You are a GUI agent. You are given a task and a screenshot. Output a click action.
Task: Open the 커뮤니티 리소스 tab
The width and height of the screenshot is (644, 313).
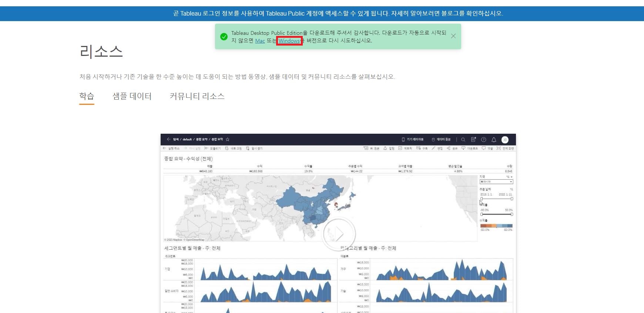(197, 96)
